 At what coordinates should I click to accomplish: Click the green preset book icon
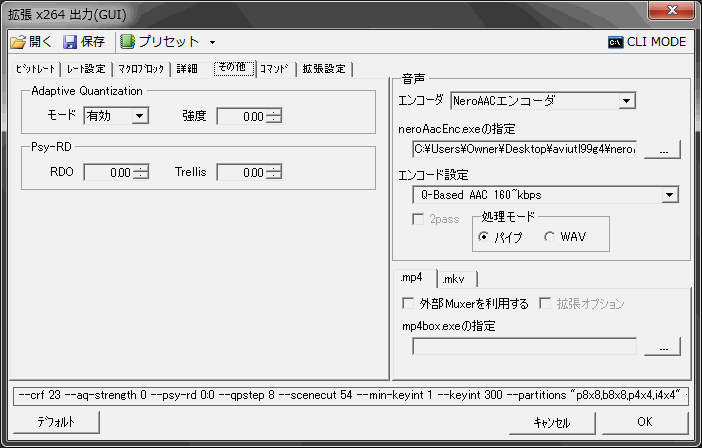click(128, 42)
